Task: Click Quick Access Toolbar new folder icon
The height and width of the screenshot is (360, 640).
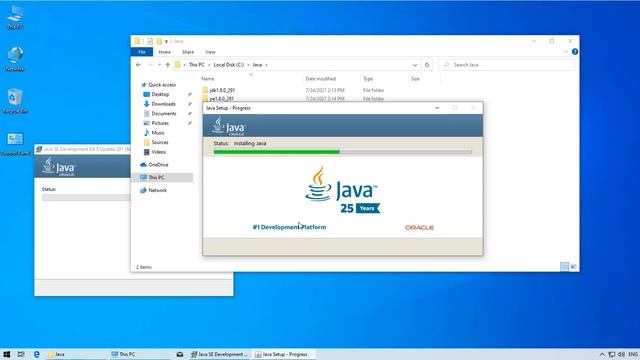Action: click(159, 41)
